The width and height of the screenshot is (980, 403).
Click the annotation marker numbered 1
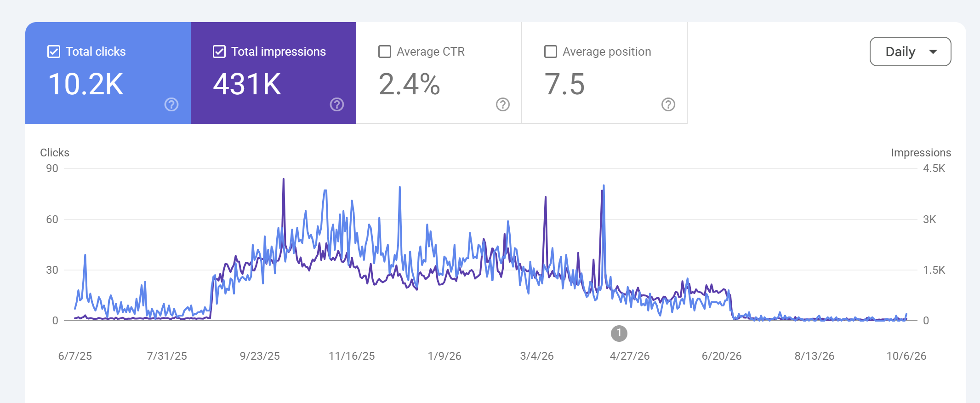click(x=619, y=333)
